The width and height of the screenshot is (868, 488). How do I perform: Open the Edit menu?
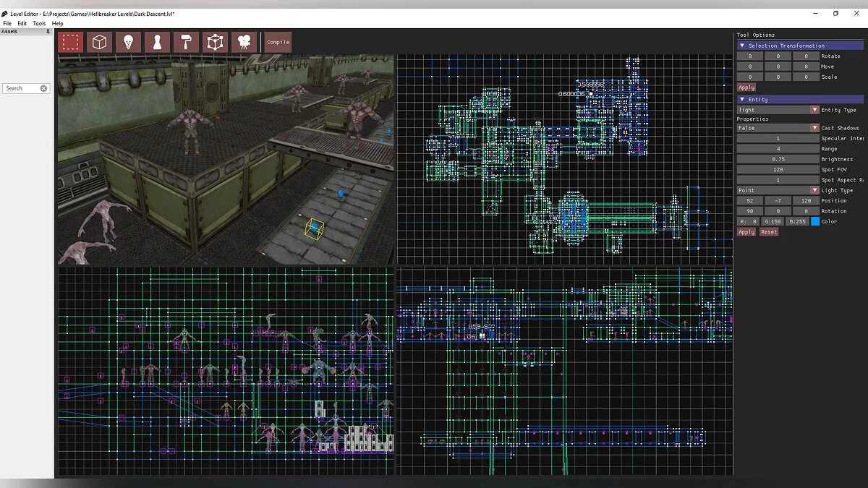point(22,24)
